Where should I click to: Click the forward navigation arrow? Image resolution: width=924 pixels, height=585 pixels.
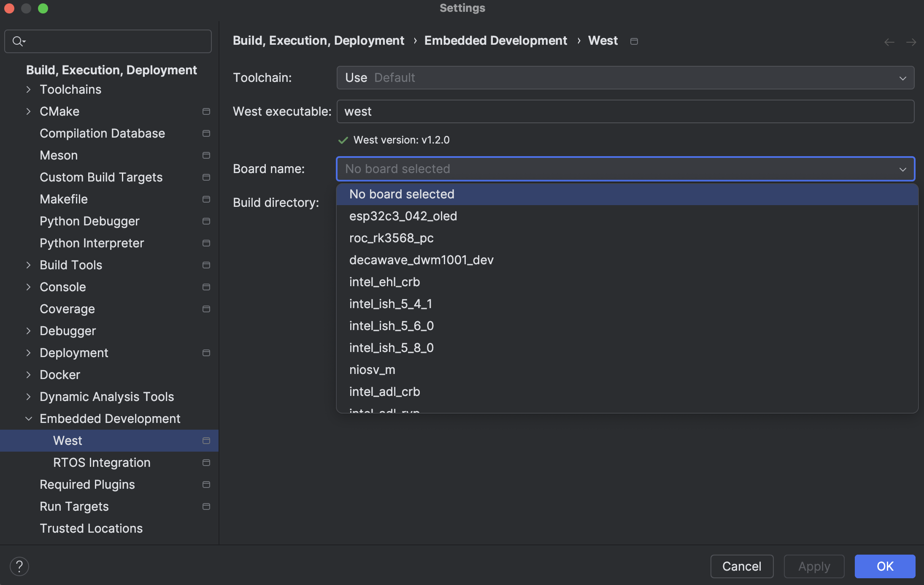(911, 41)
